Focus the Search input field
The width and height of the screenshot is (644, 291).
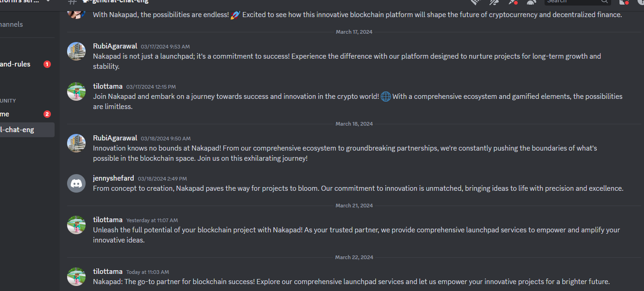[578, 1]
